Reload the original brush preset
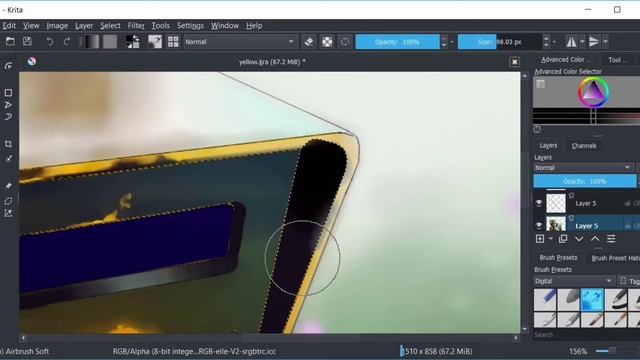This screenshot has height=360, width=640. coord(345,42)
